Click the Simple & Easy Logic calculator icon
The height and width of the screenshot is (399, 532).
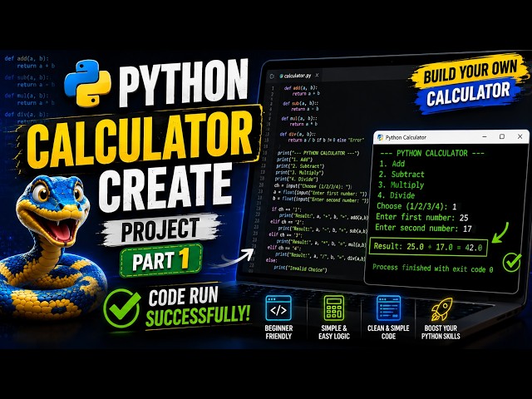tap(334, 308)
